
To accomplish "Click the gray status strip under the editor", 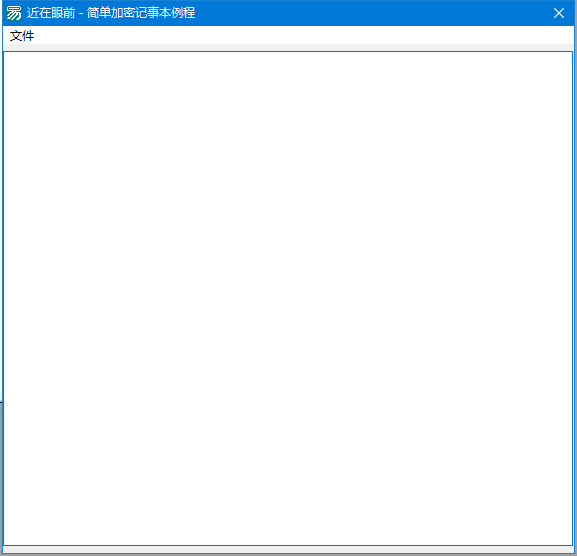I will click(288, 550).
